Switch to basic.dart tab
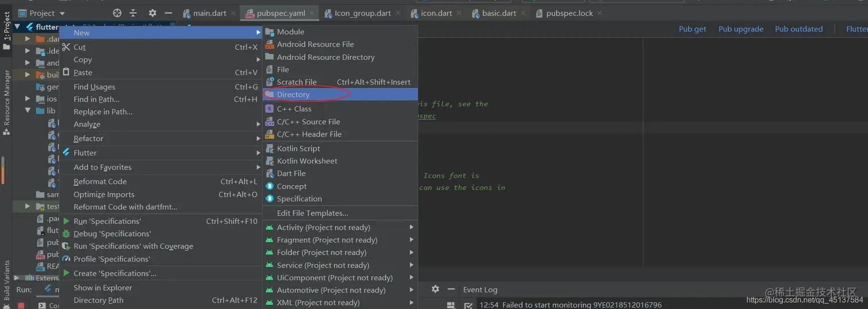The width and height of the screenshot is (868, 309). click(499, 13)
